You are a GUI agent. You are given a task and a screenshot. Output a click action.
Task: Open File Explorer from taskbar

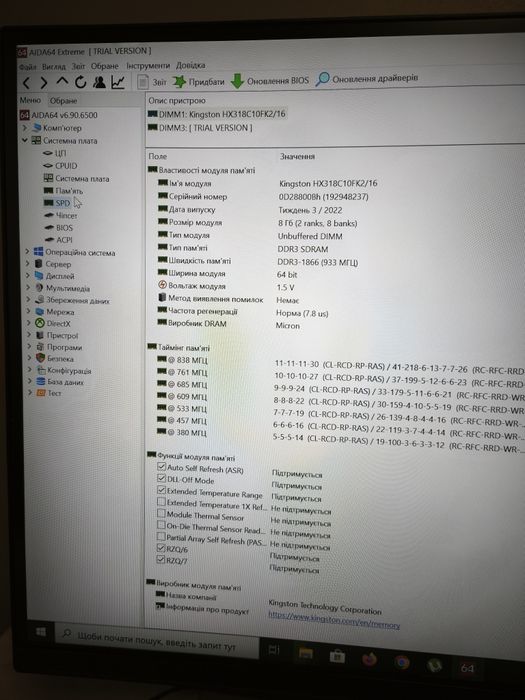(x=305, y=654)
